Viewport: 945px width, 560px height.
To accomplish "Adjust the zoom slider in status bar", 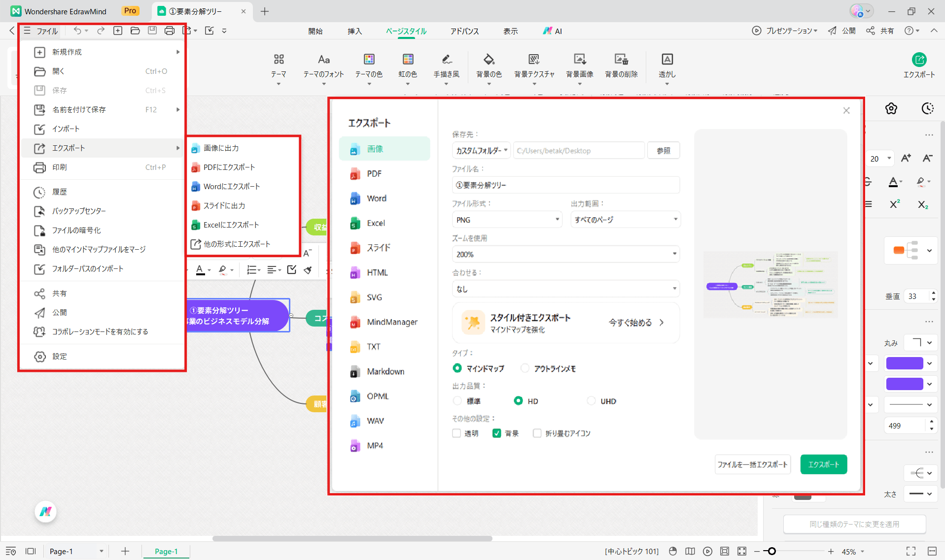I will click(x=772, y=551).
